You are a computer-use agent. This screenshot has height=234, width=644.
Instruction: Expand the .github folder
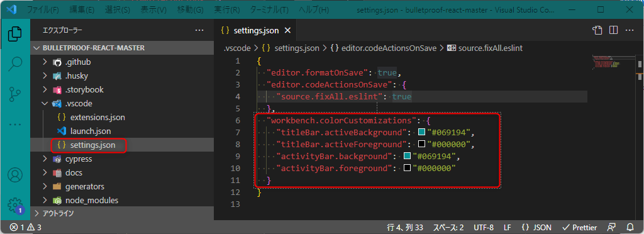pyautogui.click(x=121, y=62)
